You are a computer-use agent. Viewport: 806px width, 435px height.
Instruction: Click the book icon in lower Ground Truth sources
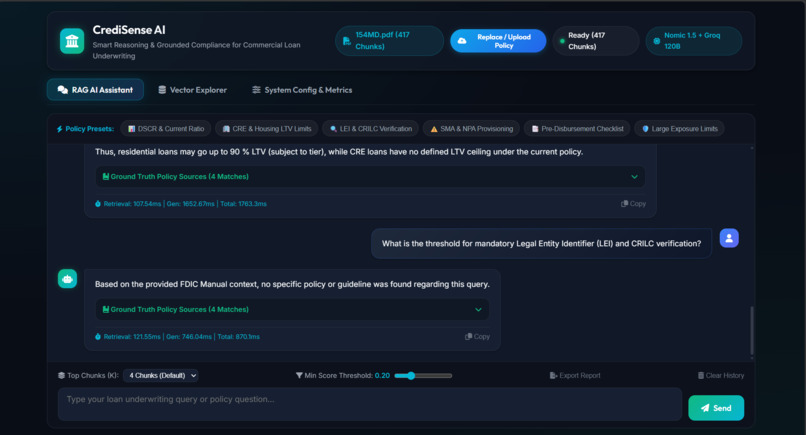[x=106, y=310]
